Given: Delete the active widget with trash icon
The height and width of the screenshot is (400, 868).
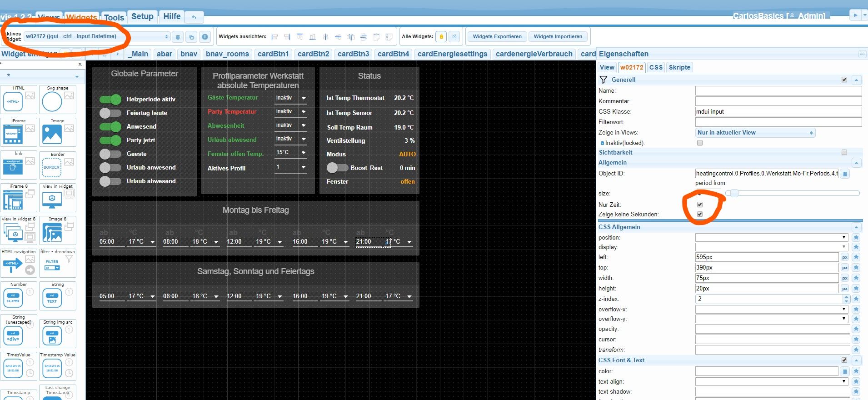Looking at the screenshot, I should click(x=178, y=37).
